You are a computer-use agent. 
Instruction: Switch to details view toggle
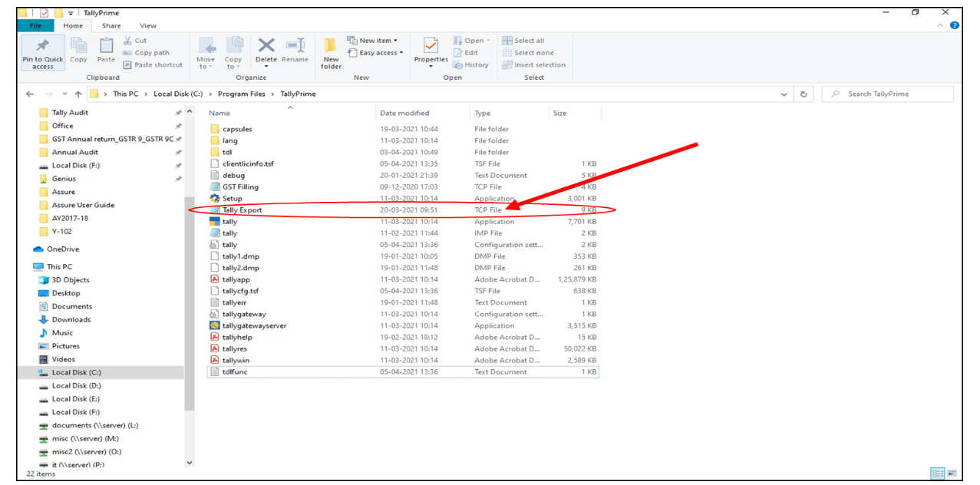coord(938,473)
